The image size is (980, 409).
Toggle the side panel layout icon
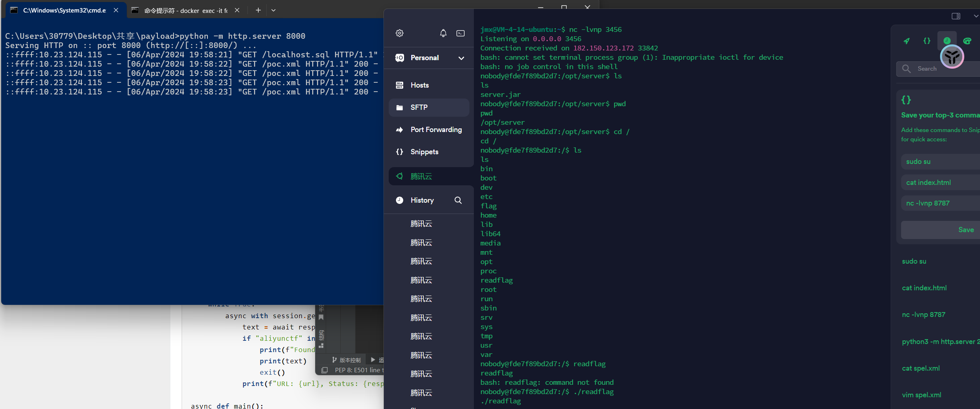(x=956, y=16)
